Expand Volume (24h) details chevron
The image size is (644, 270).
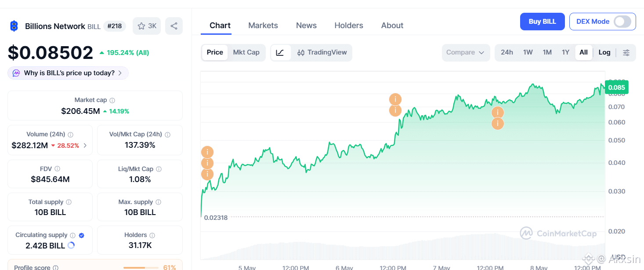point(85,146)
